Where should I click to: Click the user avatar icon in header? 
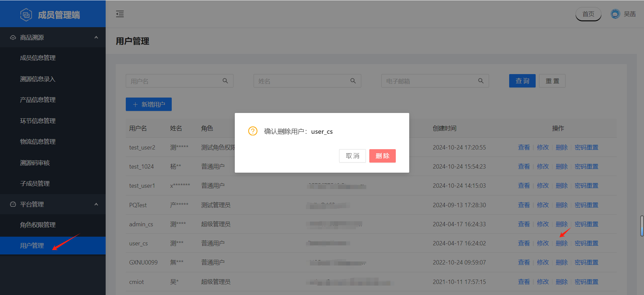point(615,14)
